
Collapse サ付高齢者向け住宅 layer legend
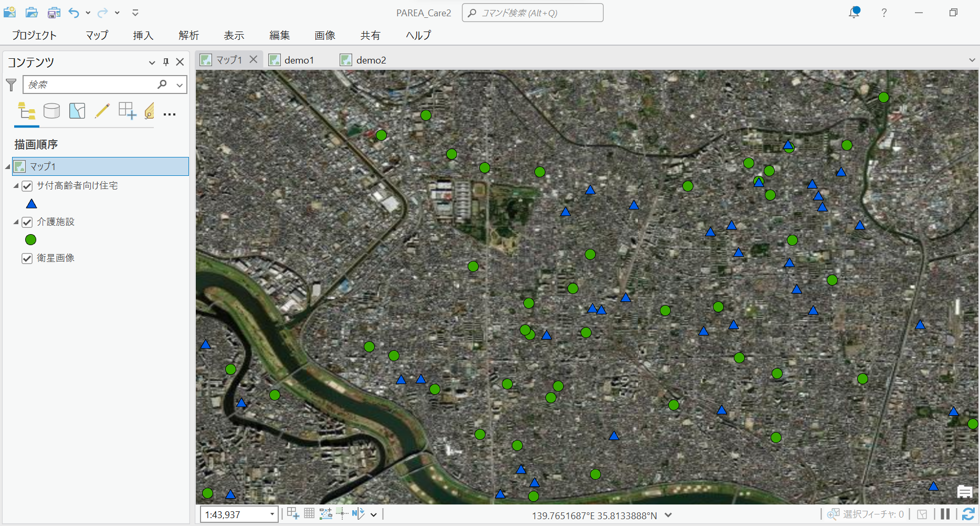16,186
